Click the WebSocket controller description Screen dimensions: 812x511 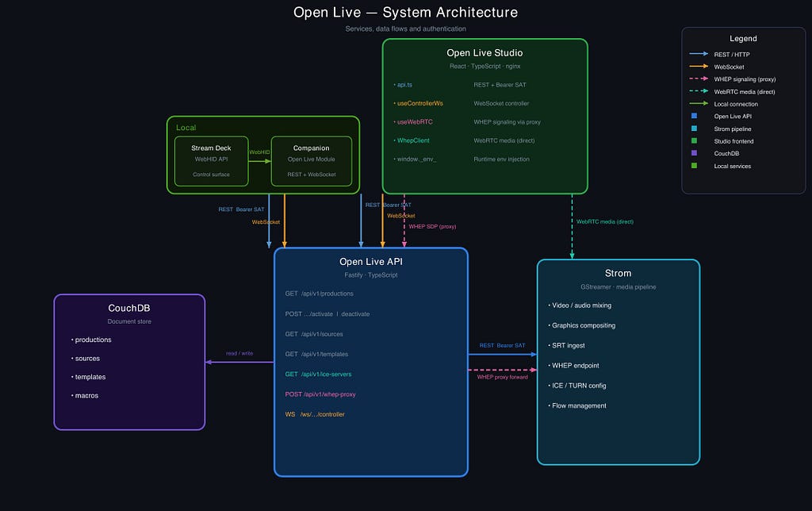[501, 104]
